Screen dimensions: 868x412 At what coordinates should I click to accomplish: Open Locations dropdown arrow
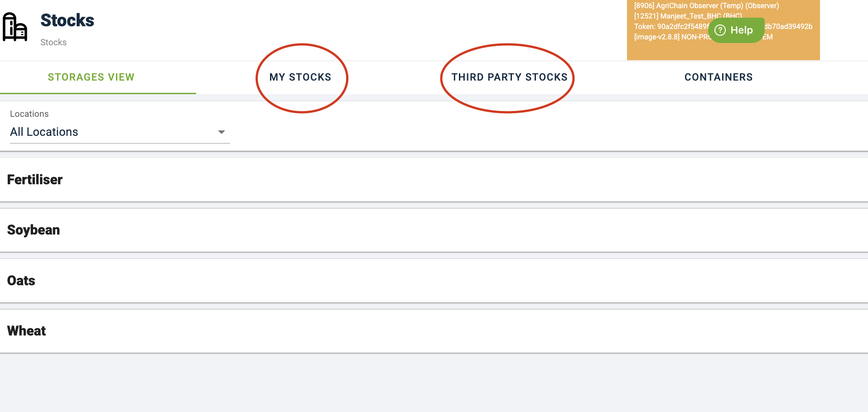tap(222, 132)
